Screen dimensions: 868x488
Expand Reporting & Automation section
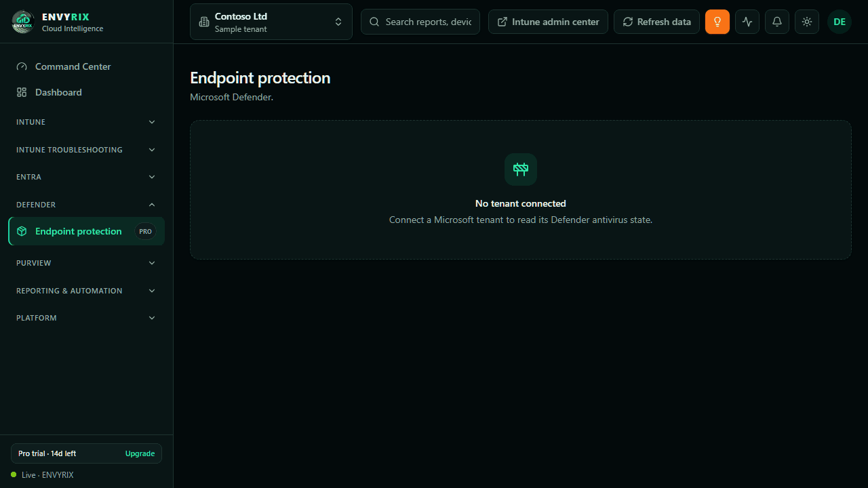coord(87,291)
